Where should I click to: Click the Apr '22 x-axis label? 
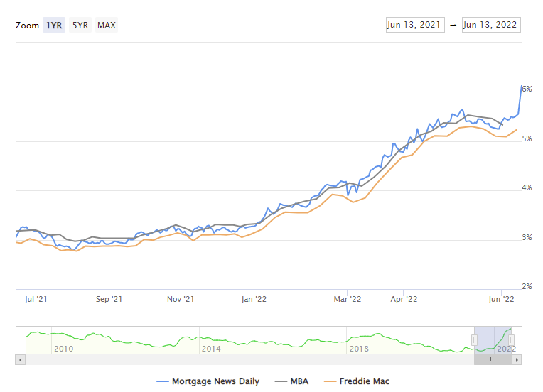(404, 299)
